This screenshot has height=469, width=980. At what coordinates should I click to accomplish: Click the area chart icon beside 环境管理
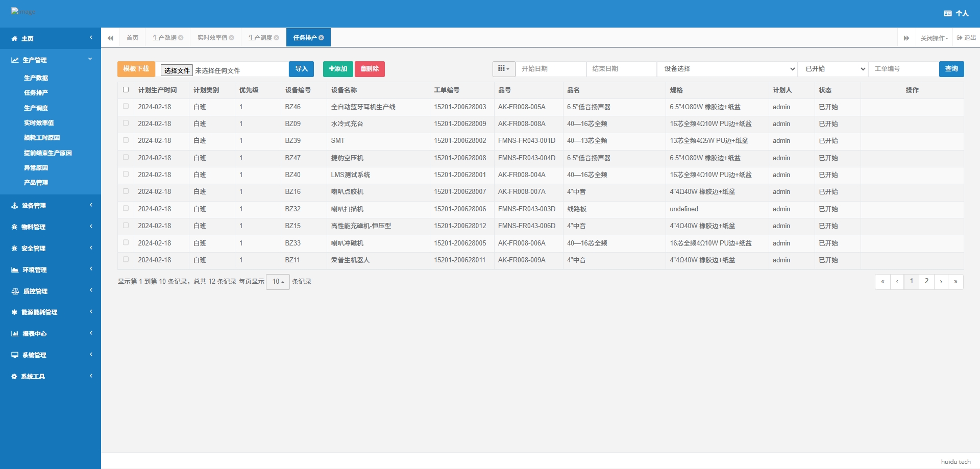pos(15,270)
